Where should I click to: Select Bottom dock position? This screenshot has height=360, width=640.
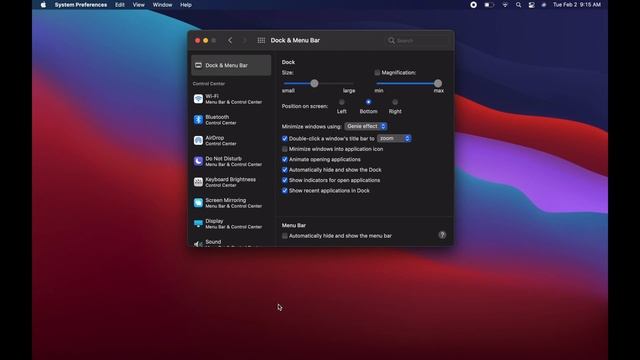click(x=369, y=102)
